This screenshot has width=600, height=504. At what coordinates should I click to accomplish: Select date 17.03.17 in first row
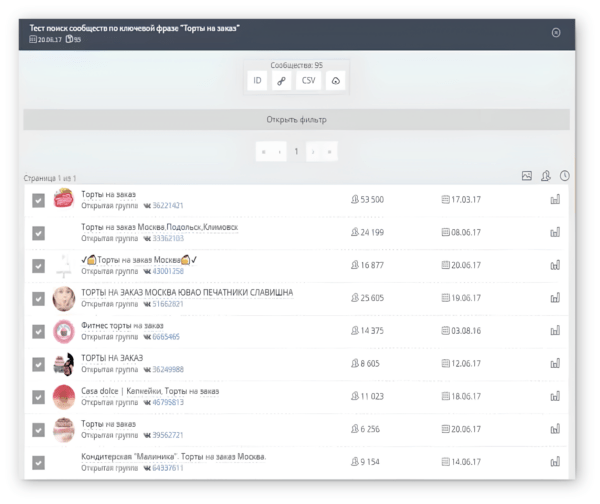pyautogui.click(x=466, y=200)
